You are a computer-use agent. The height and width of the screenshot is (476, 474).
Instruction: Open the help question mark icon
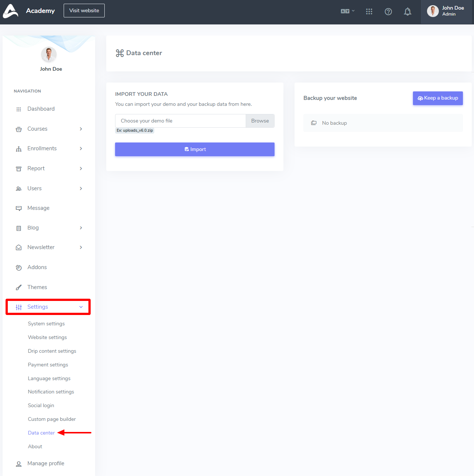click(x=388, y=11)
